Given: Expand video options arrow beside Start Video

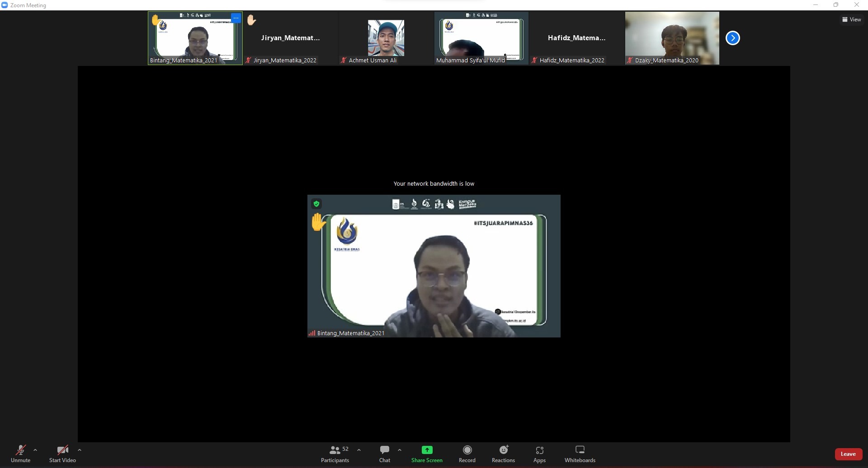Looking at the screenshot, I should coord(80,450).
